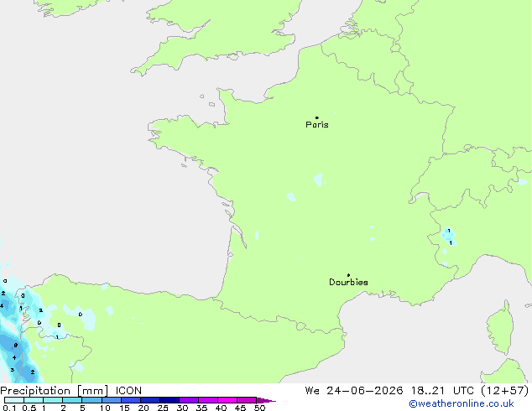The width and height of the screenshot is (532, 411).
Task: Click the black dot marking Dourbies
Action: (x=348, y=275)
